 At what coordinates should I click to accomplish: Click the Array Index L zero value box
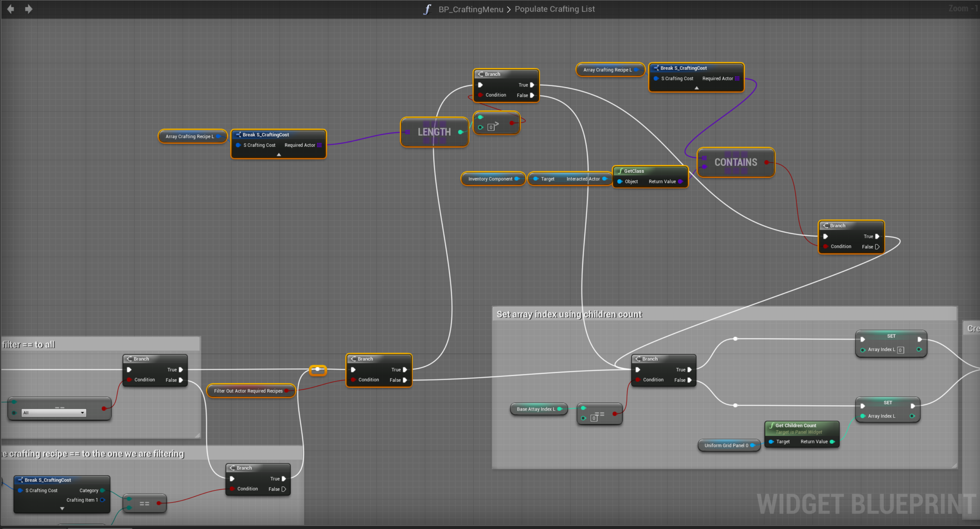click(900, 350)
